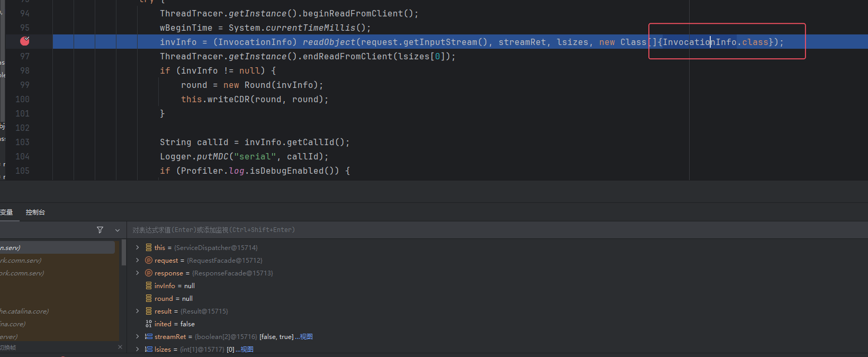The image size is (868, 357).
Task: Click the invInfo variable icon
Action: [x=149, y=285]
